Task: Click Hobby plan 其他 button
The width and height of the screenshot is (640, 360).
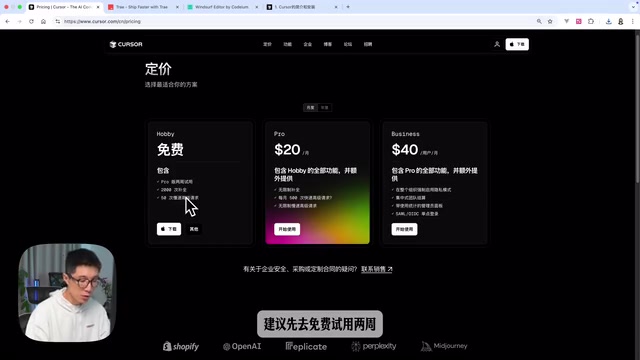Action: click(x=194, y=229)
